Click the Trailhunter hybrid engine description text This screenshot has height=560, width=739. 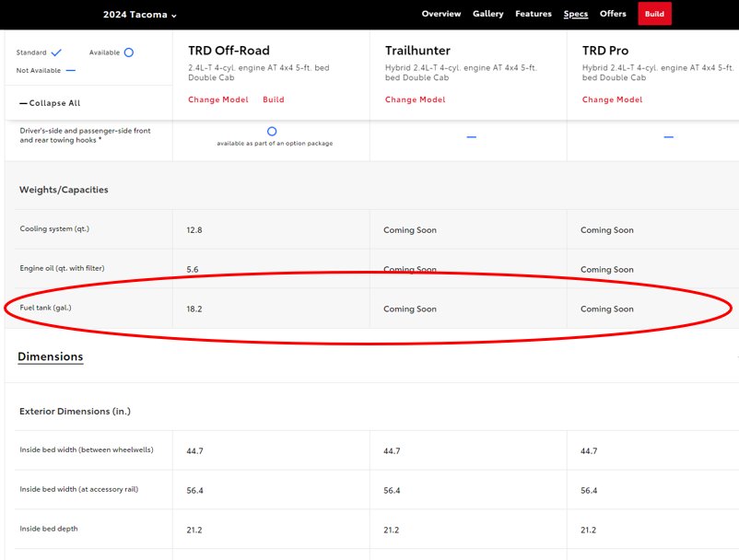461,73
